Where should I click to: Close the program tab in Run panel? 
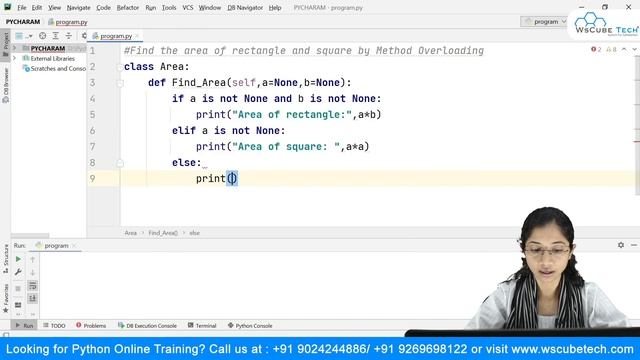tap(74, 245)
